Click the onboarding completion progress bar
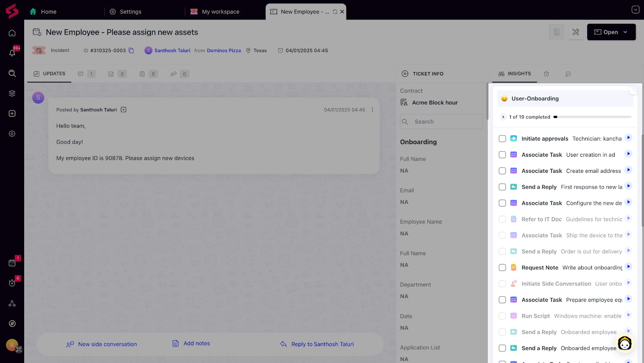Image resolution: width=644 pixels, height=363 pixels. point(592,117)
